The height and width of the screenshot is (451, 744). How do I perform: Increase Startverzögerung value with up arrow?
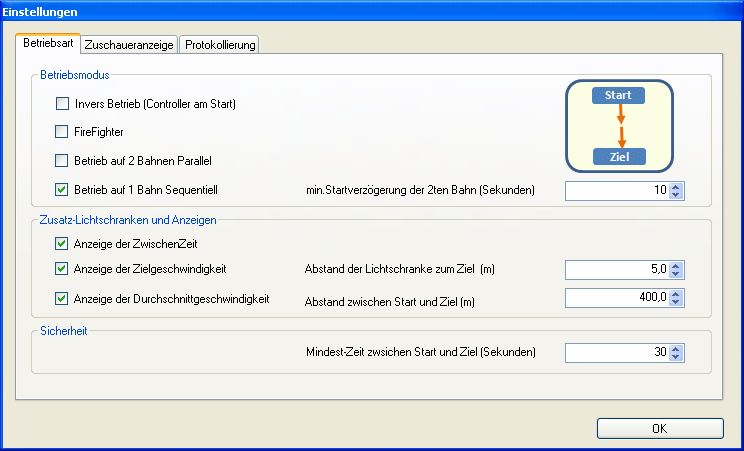pyautogui.click(x=677, y=186)
